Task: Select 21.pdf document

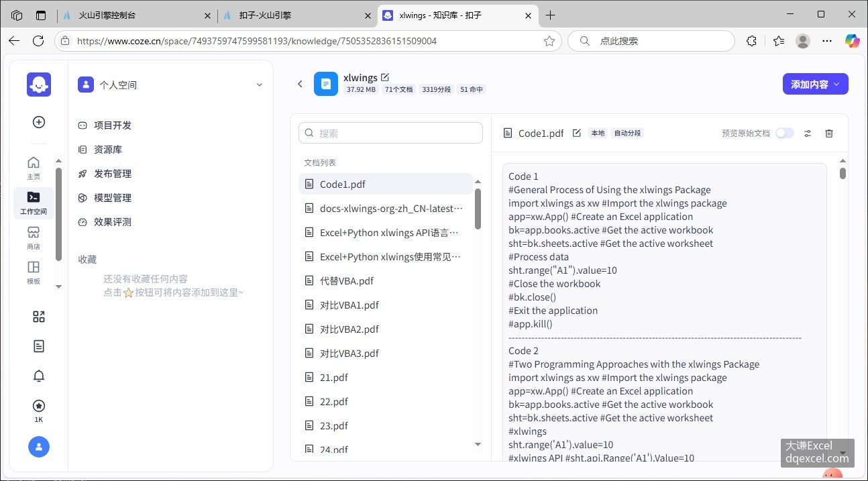Action: click(x=386, y=378)
